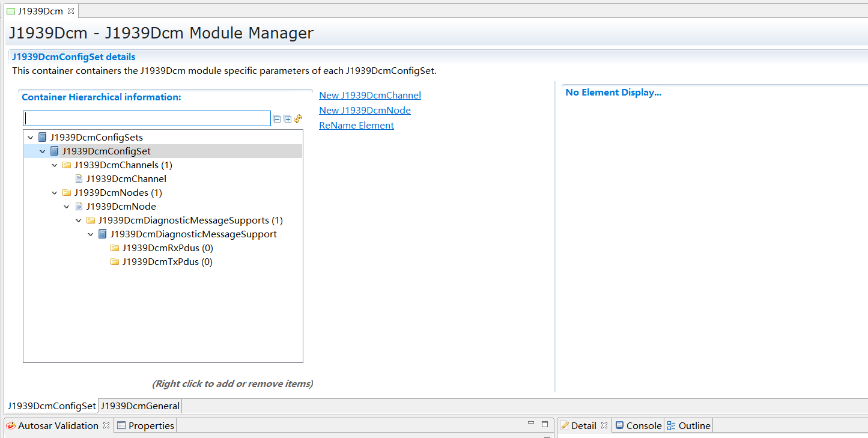The height and width of the screenshot is (438, 868).
Task: Collapse the J1939DcmConfigSet node
Action: [43, 151]
